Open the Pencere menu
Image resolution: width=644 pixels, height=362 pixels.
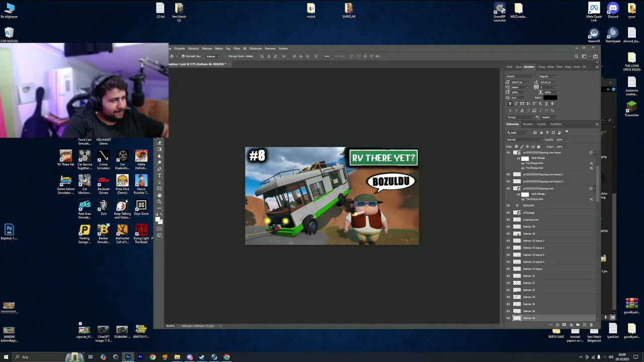click(x=270, y=48)
